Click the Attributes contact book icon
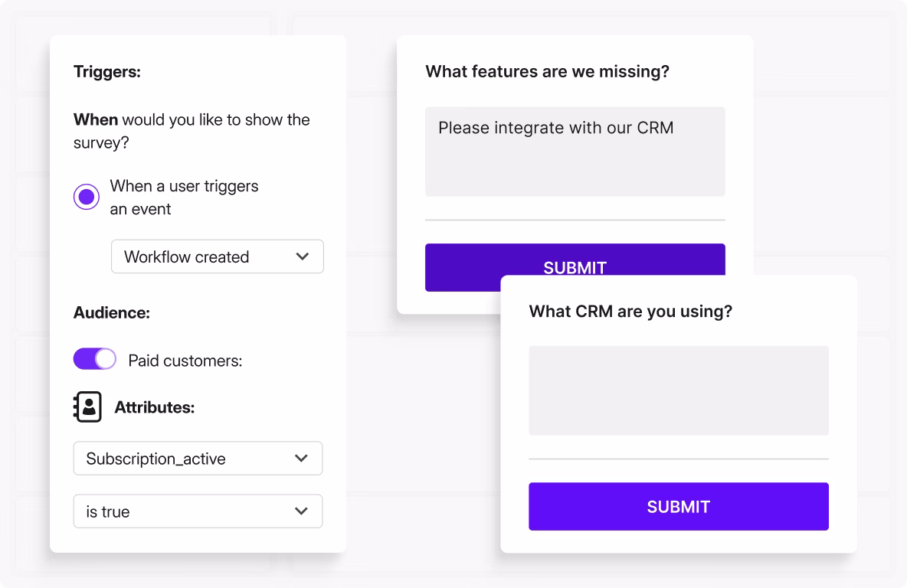This screenshot has width=907, height=588. tap(87, 407)
